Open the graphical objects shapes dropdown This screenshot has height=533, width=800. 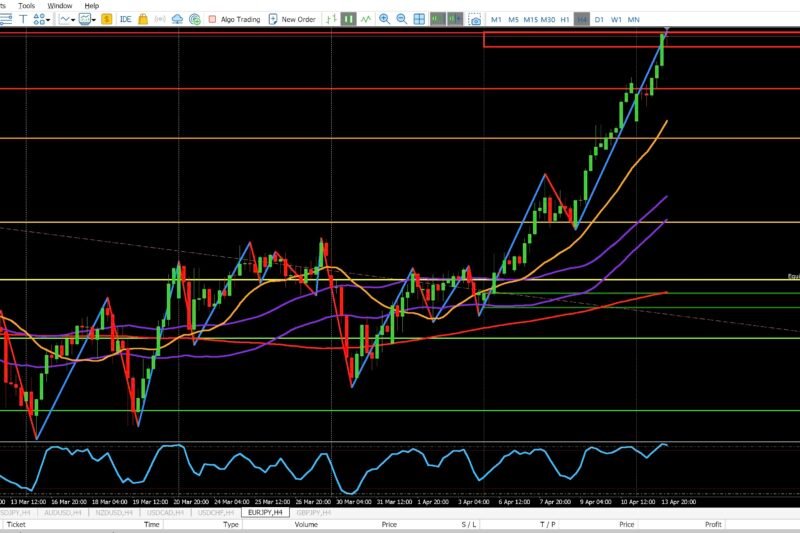click(42, 19)
